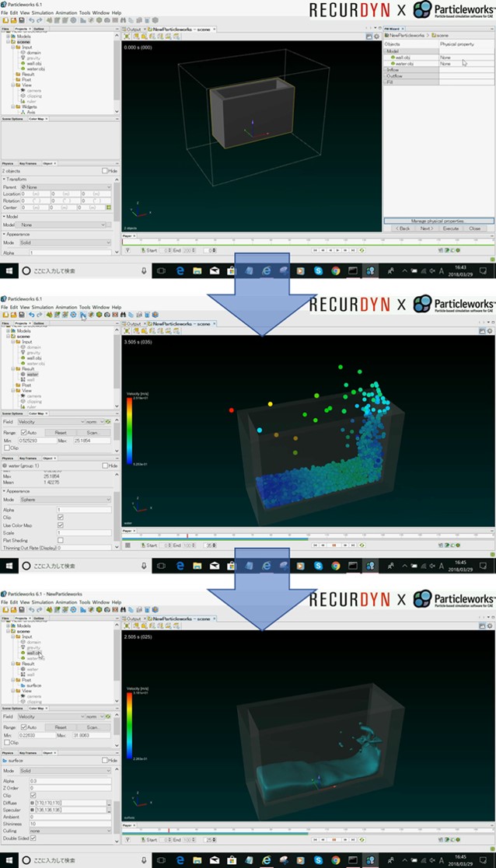Select the Axis widget icon in the tree
This screenshot has height=868, width=496.
point(23,112)
